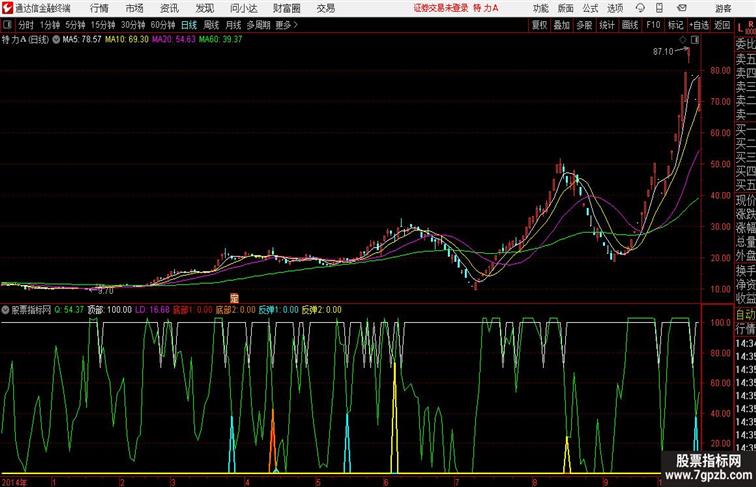
Task: Click the 游客 guest account label
Action: tap(723, 8)
